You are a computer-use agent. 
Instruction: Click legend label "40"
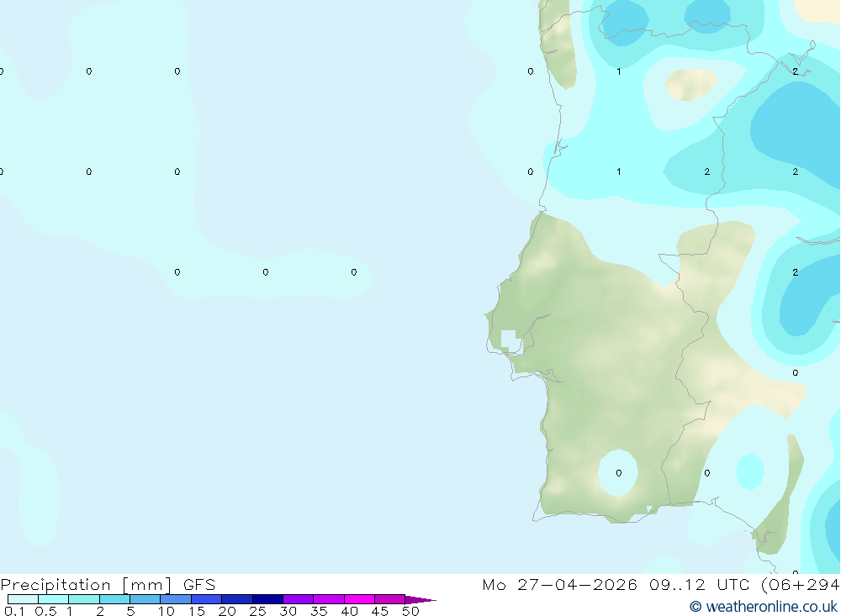[x=350, y=611]
